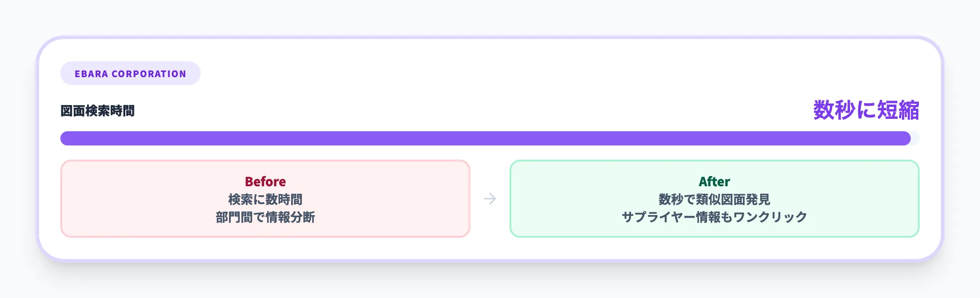Click the 数秒で類似図面発見 text

point(714,200)
